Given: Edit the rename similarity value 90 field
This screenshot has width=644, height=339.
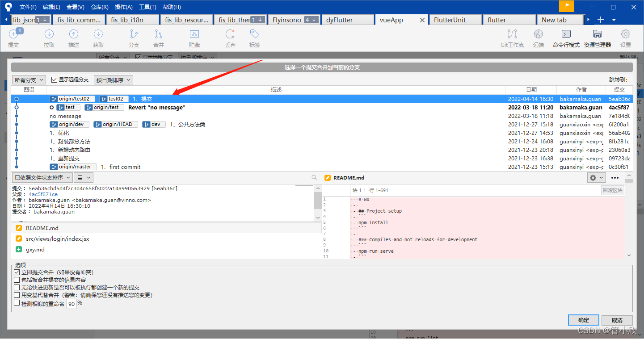Looking at the screenshot, I should tap(72, 304).
